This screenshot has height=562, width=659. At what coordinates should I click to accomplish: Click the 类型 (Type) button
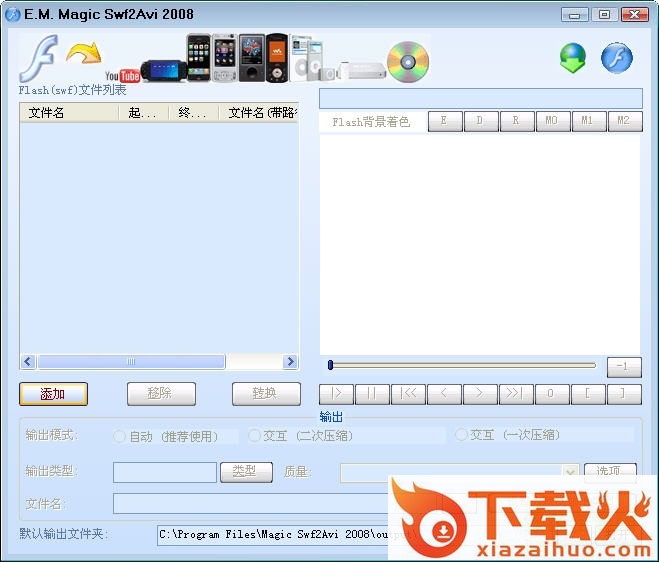click(x=246, y=472)
